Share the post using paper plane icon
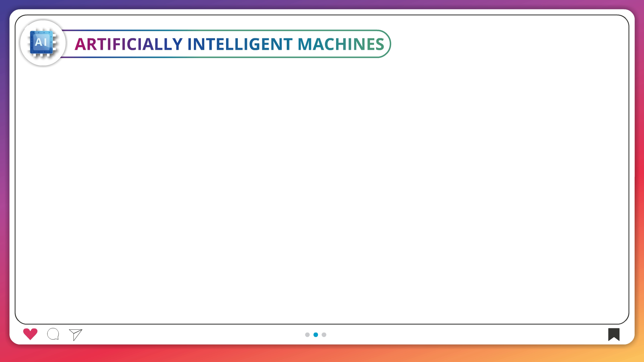Screen dimensions: 644x362 point(75,334)
